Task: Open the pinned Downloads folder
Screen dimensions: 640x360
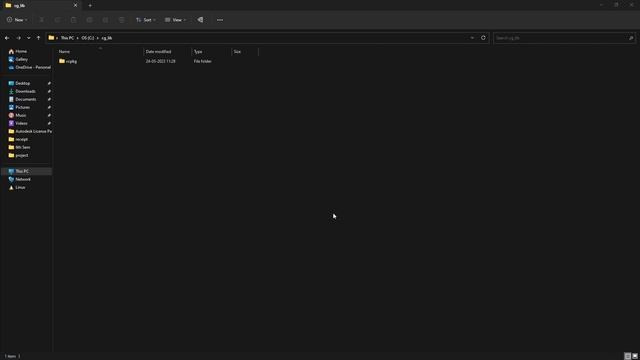Action: pos(25,91)
